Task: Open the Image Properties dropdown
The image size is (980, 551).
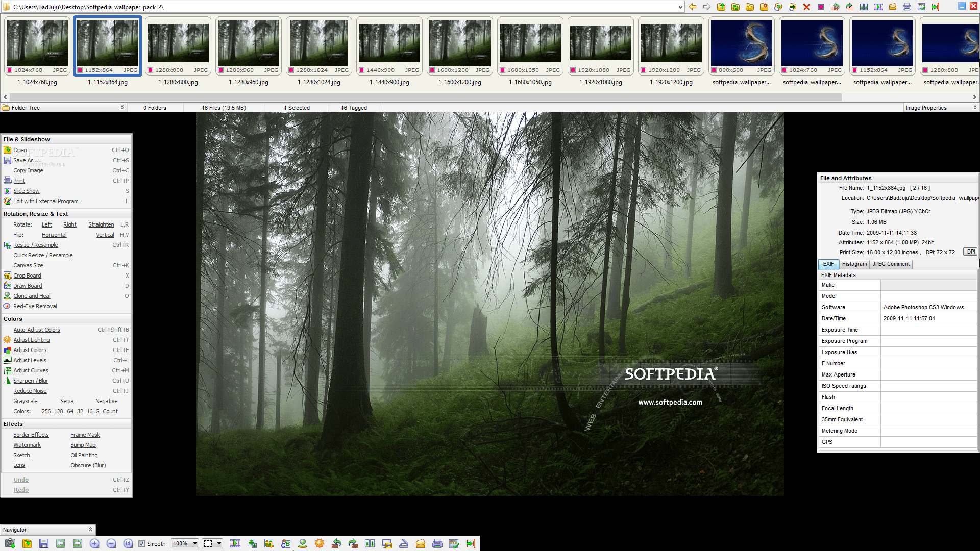Action: [x=974, y=108]
